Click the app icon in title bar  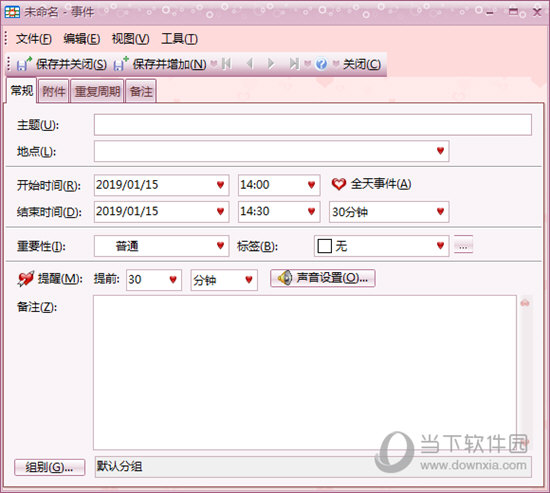click(x=12, y=12)
